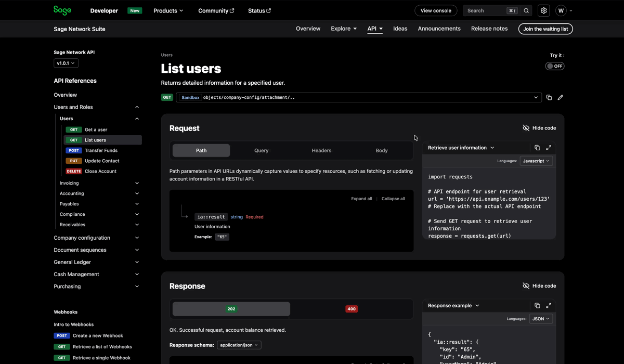Click the GET badge next to endpoint
Viewport: 624px width, 364px height.
click(x=167, y=97)
